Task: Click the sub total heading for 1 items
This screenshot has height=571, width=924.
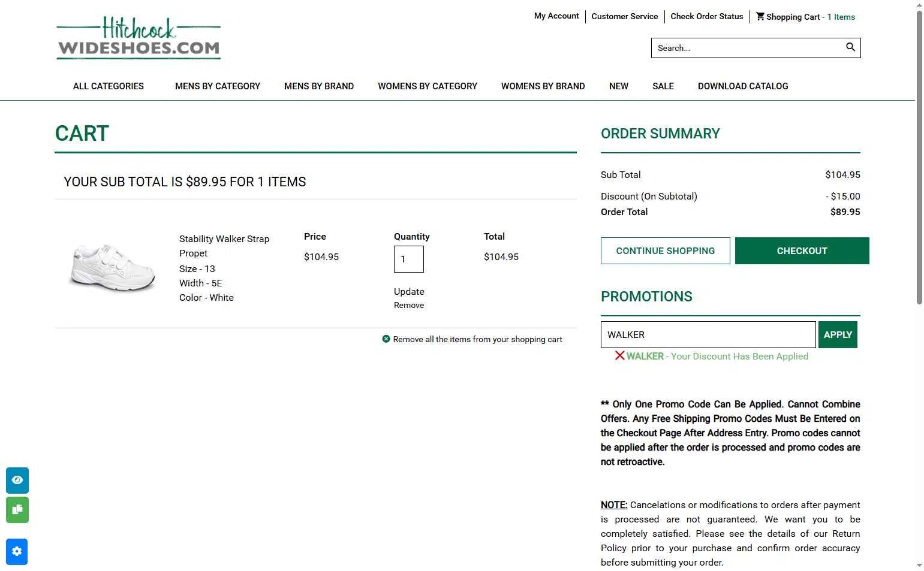Action: click(185, 182)
